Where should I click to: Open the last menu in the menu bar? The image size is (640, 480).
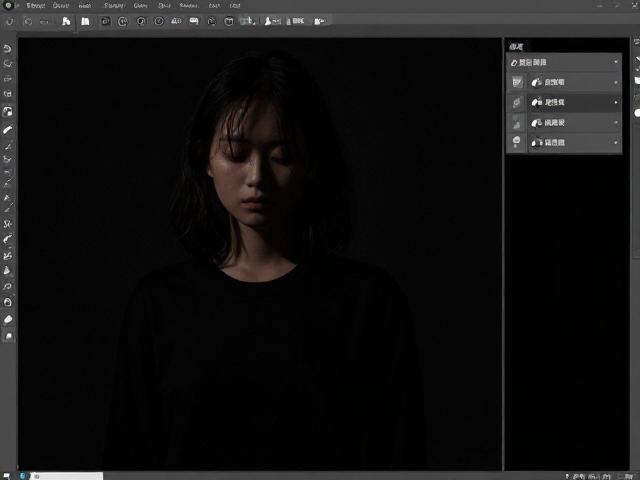pos(235,6)
